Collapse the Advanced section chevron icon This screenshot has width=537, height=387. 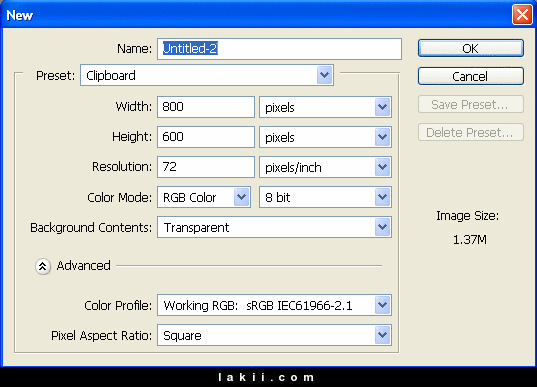tap(43, 266)
